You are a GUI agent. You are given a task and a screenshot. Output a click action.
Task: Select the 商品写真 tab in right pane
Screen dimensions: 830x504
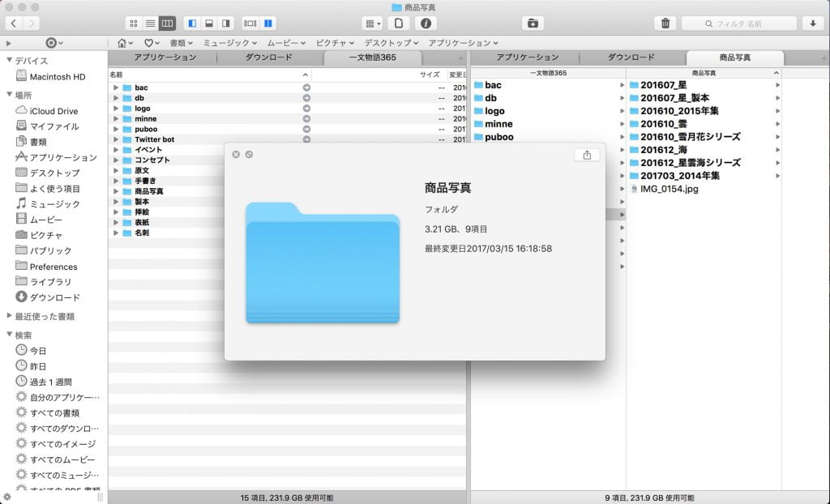click(x=734, y=58)
